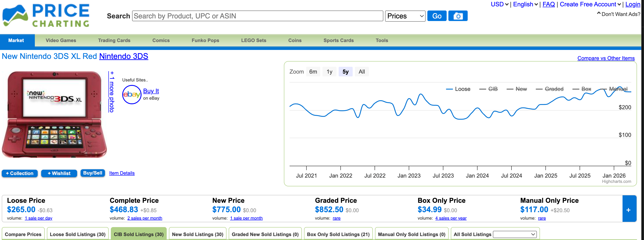The image size is (644, 240).
Task: Open the Video Games menu
Action: click(x=61, y=40)
